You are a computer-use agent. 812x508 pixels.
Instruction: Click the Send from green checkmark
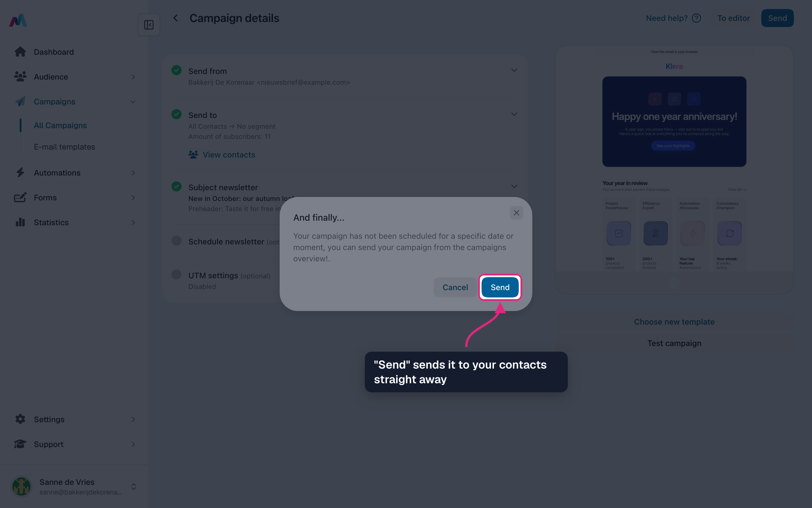176,70
